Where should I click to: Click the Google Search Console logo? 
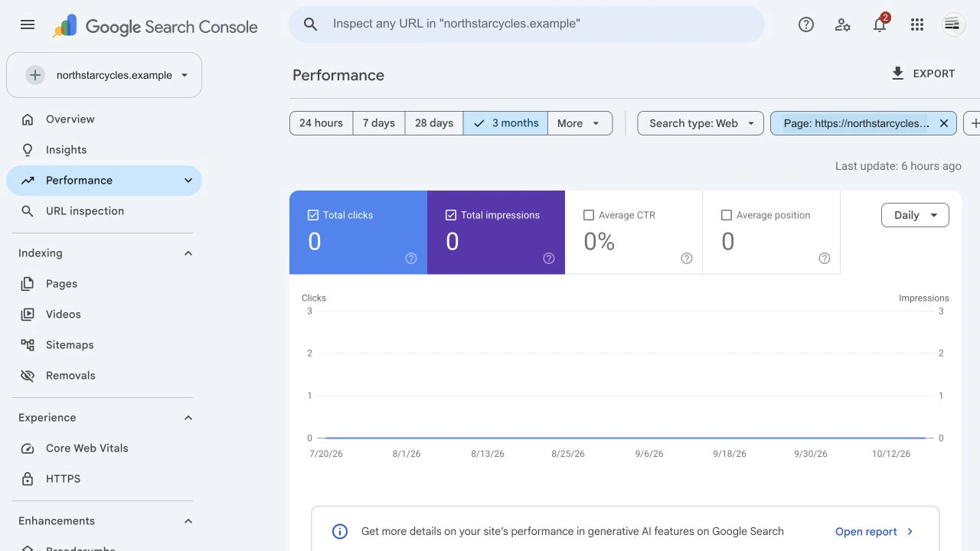pyautogui.click(x=155, y=27)
